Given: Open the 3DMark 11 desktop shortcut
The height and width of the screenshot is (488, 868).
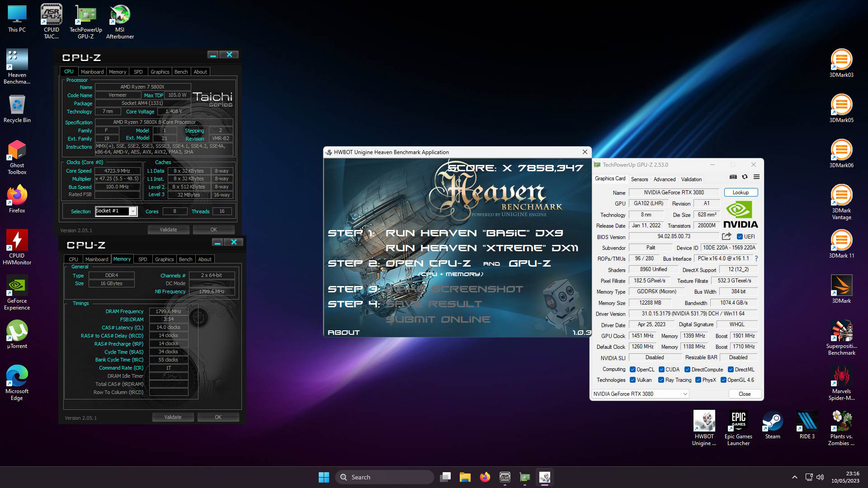Looking at the screenshot, I should tap(841, 244).
